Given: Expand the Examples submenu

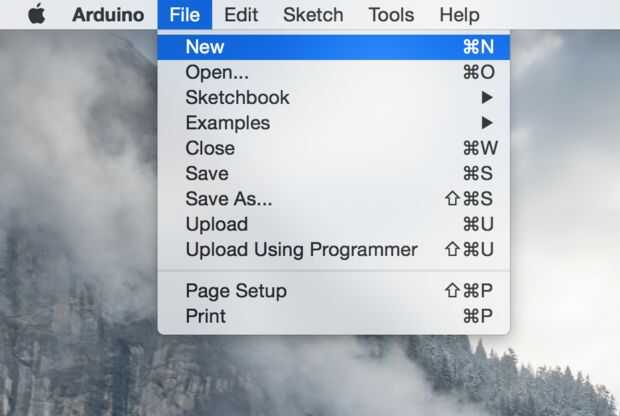Looking at the screenshot, I should point(227,123).
